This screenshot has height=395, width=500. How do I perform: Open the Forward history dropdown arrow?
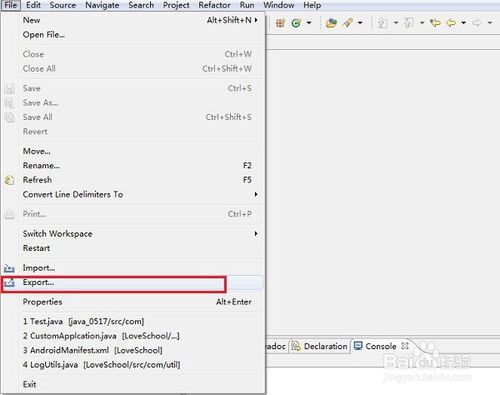[x=490, y=23]
